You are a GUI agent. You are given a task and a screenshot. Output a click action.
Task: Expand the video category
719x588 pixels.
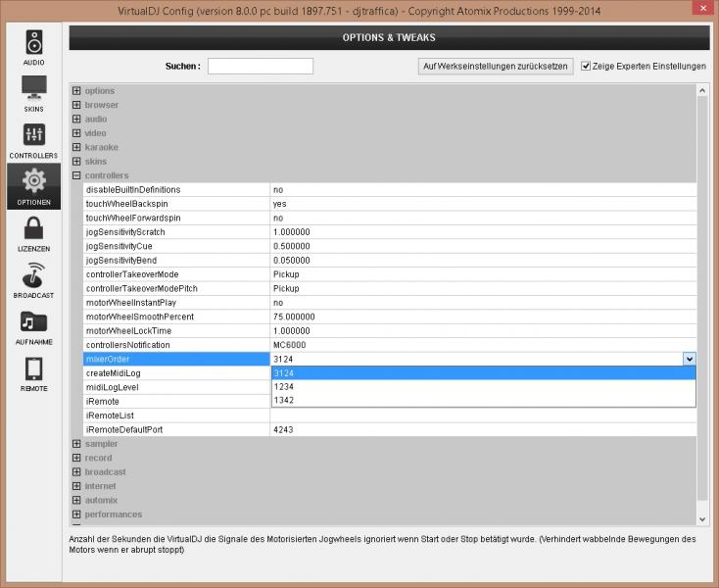(x=76, y=133)
